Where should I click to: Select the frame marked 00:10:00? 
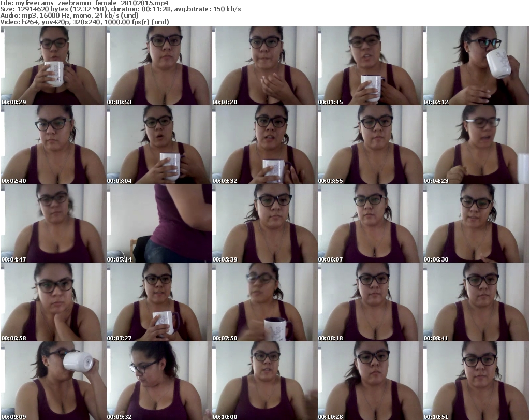click(264, 381)
